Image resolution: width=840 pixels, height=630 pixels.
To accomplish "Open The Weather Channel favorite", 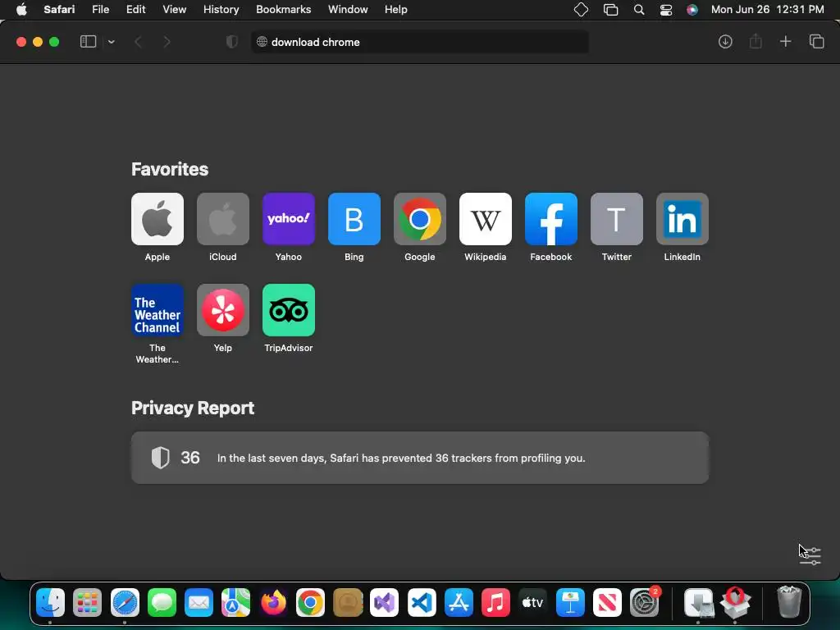I will coord(157,310).
